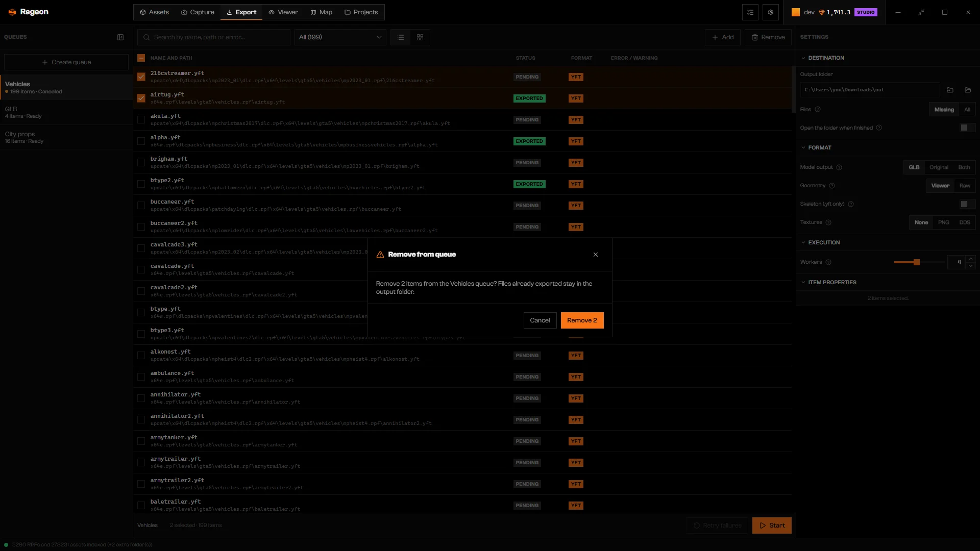Show help for open folder when finished
This screenshot has width=980, height=551.
pyautogui.click(x=879, y=128)
